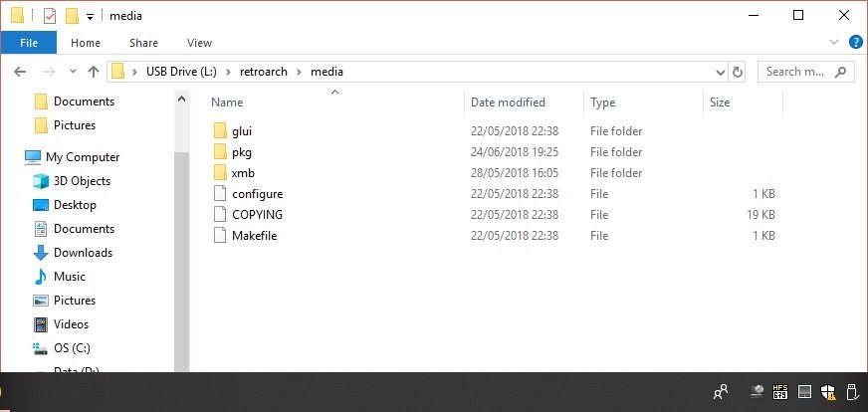The height and width of the screenshot is (412, 868).
Task: Click Windows Security shield tray icon
Action: tap(828, 392)
